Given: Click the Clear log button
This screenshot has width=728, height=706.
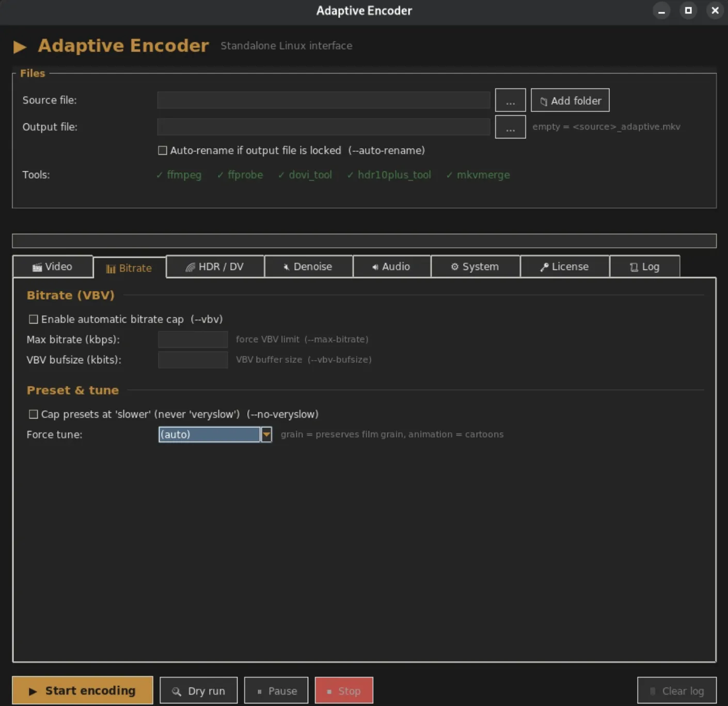Looking at the screenshot, I should click(677, 691).
